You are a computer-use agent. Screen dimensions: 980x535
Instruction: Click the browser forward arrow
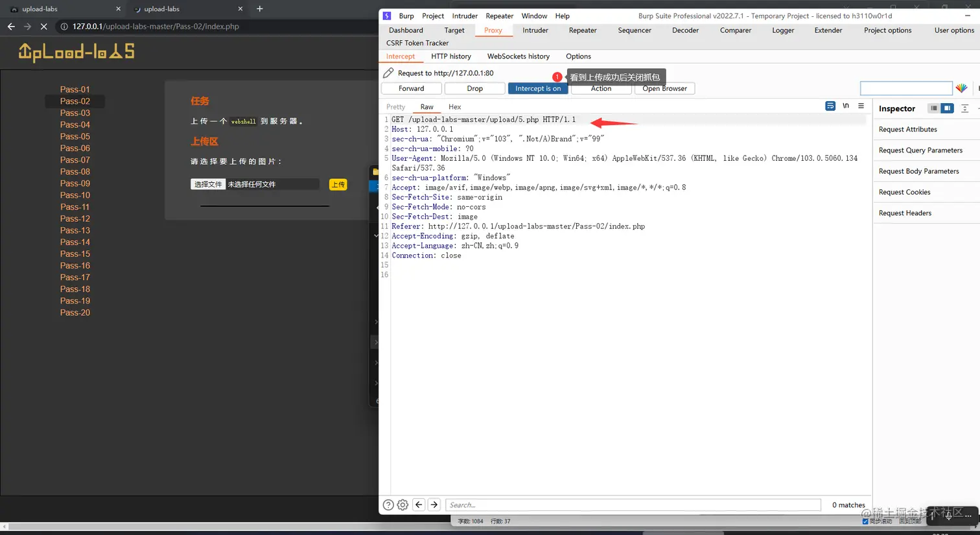pyautogui.click(x=27, y=27)
